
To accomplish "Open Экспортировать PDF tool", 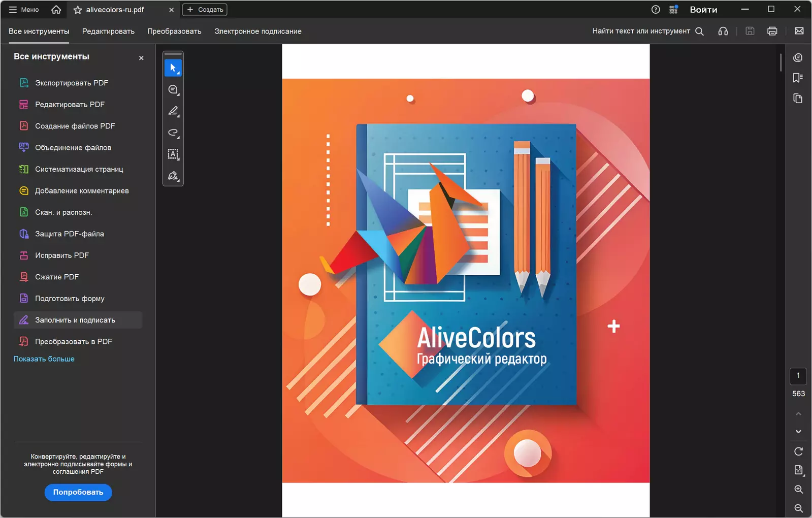I will coord(78,83).
